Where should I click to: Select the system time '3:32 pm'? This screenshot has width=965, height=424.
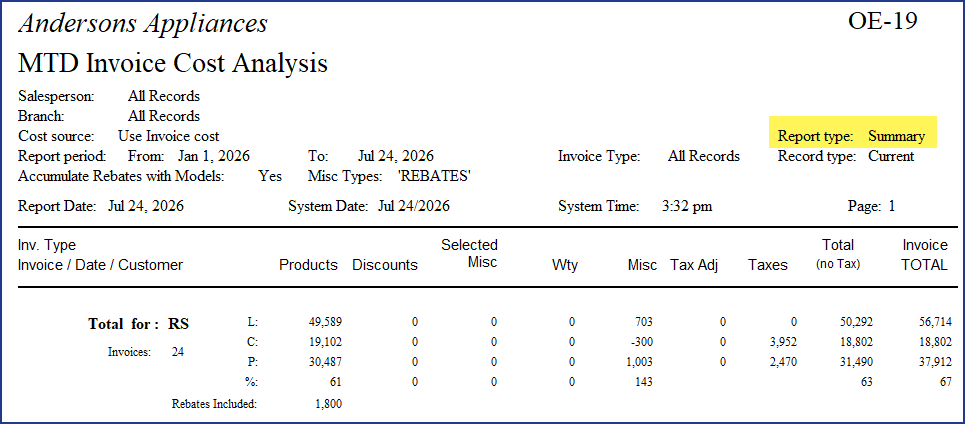687,206
